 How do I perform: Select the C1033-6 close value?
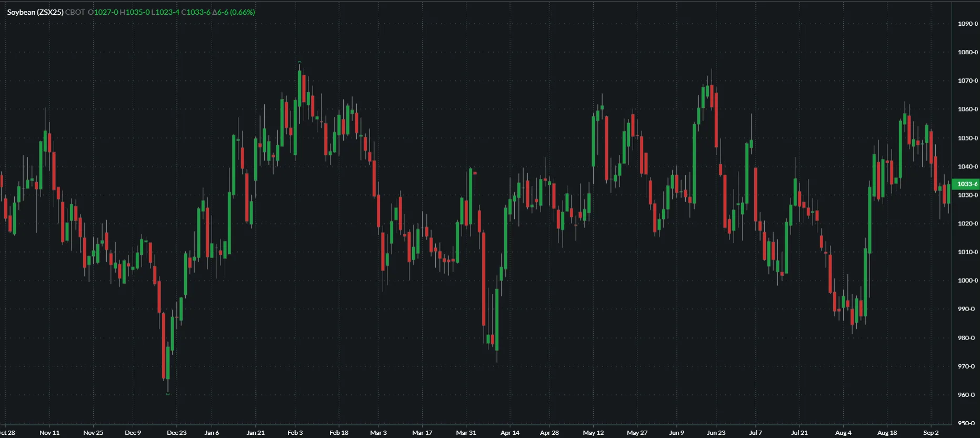click(196, 12)
